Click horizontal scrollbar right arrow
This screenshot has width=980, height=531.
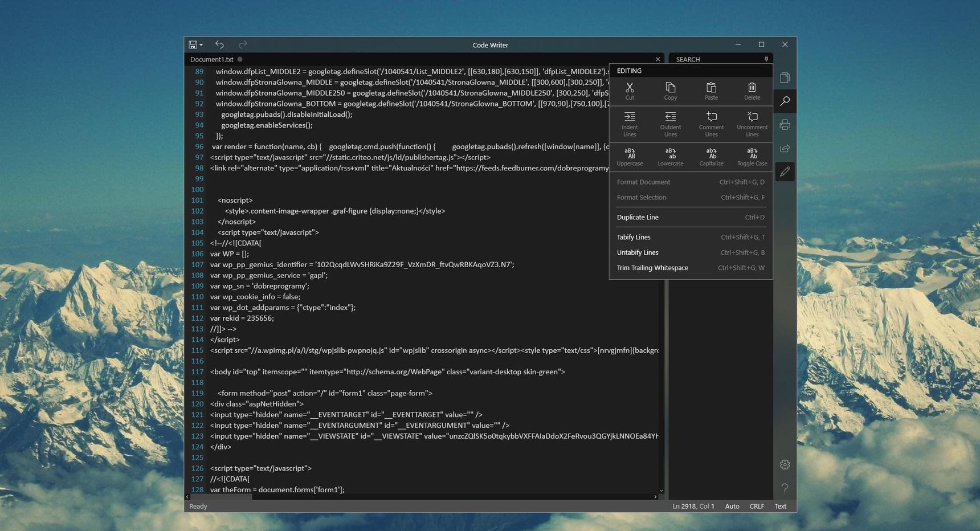point(655,497)
